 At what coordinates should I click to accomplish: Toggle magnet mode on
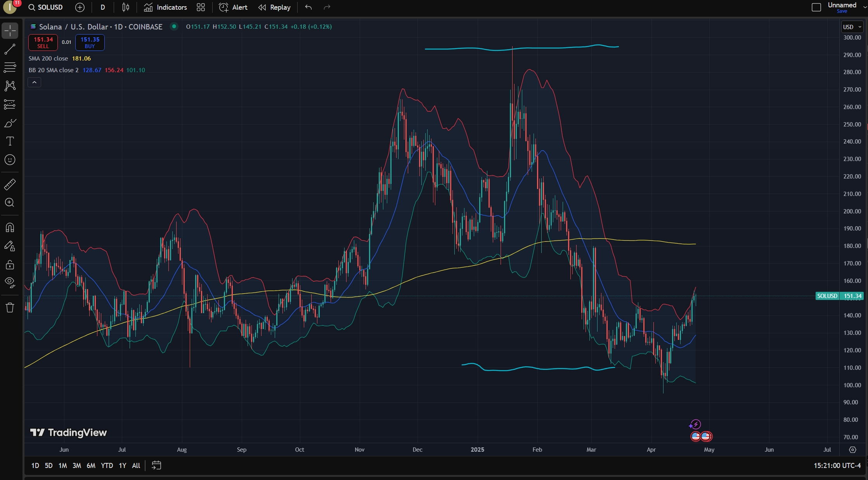[10, 228]
